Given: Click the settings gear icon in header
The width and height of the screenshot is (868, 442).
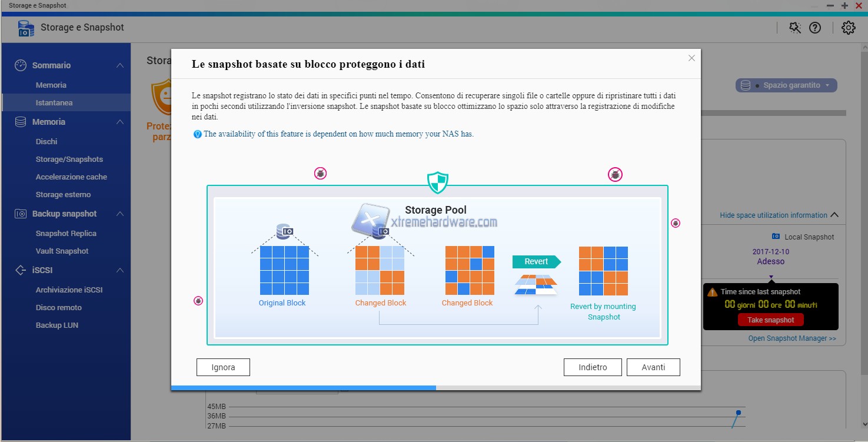Looking at the screenshot, I should [x=848, y=28].
